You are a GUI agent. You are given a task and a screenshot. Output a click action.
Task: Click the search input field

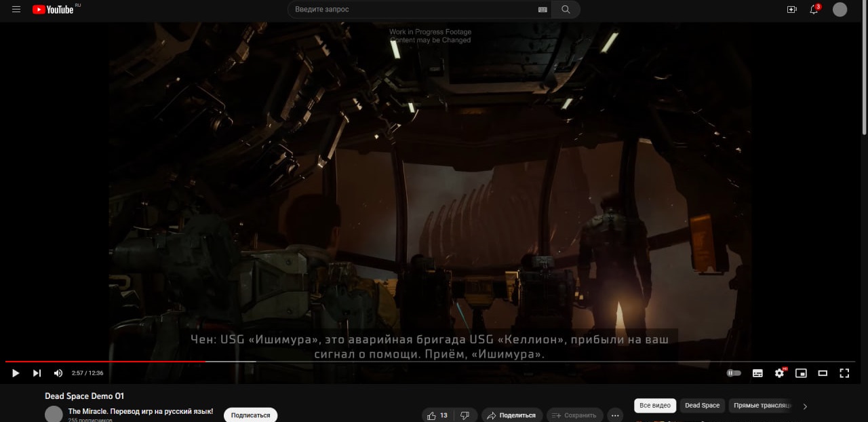pos(414,9)
